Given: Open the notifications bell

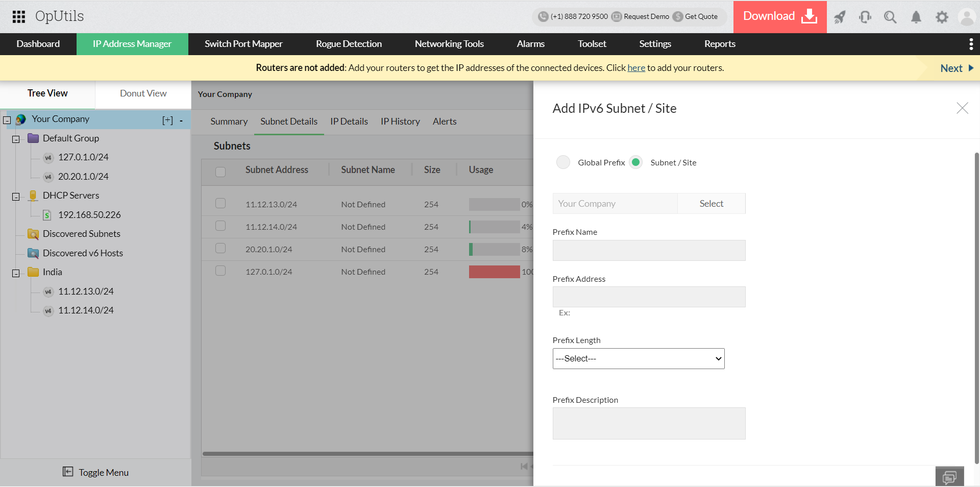Looking at the screenshot, I should pos(916,17).
